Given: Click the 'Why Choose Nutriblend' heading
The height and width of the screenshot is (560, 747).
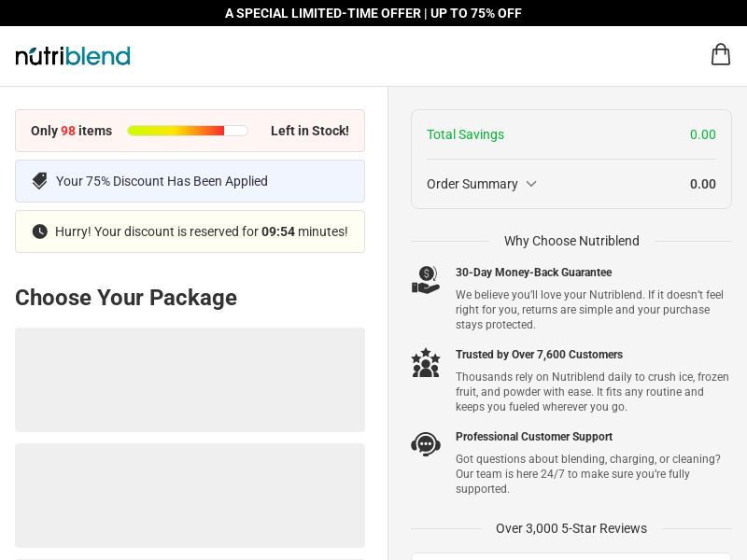Looking at the screenshot, I should pyautogui.click(x=571, y=241).
